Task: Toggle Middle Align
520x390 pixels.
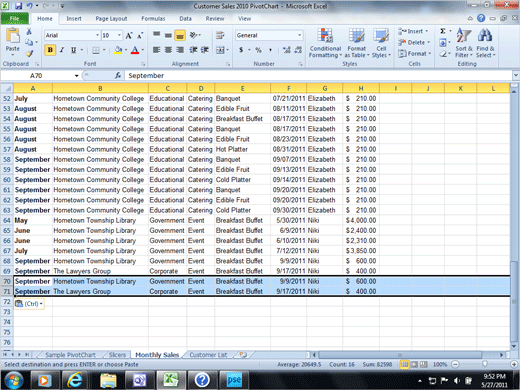Action: click(168, 35)
